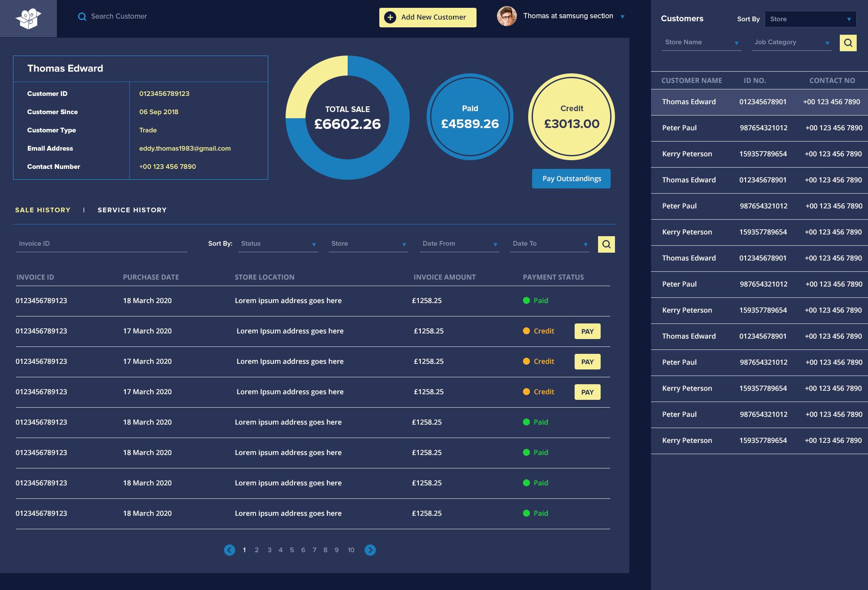Click the Search Customer magnifier icon
868x590 pixels.
[82, 17]
